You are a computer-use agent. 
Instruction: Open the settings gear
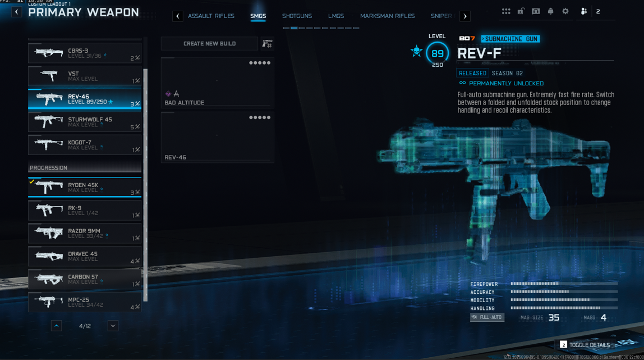(x=565, y=11)
